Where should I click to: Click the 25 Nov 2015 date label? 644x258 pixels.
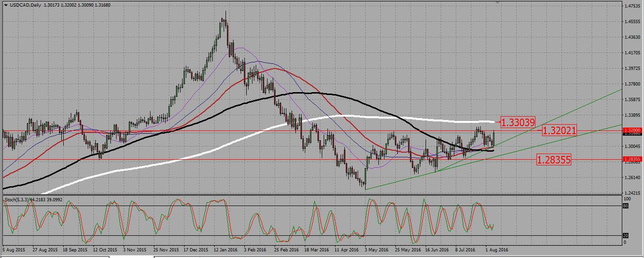point(166,249)
